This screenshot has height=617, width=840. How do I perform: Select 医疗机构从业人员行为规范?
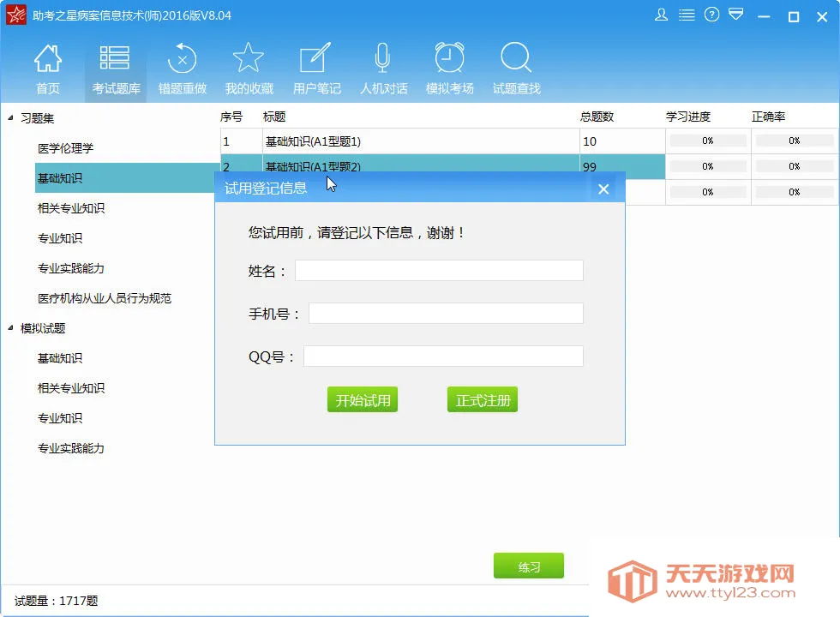105,298
